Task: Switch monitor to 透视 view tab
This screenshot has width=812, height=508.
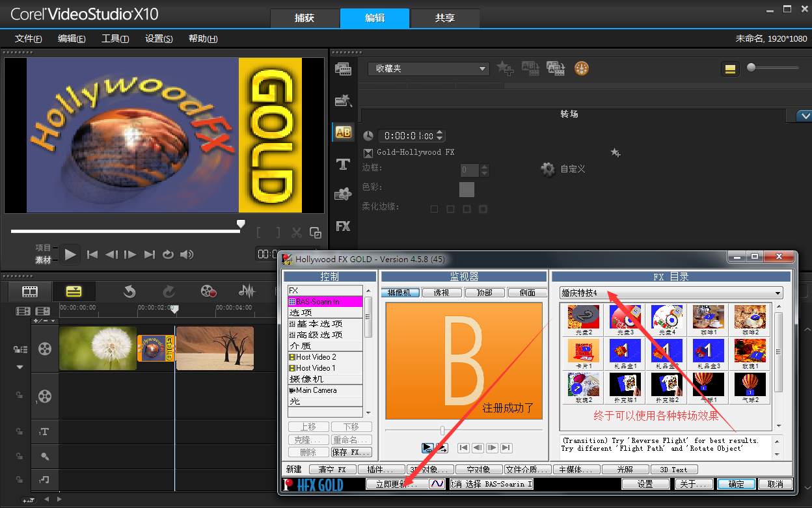Action: tap(441, 293)
